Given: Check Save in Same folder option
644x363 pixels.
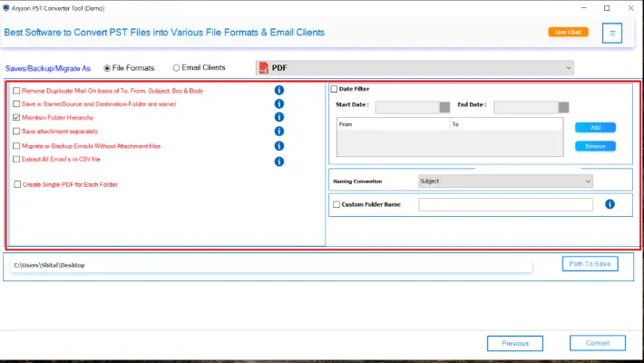Looking at the screenshot, I should 16,104.
